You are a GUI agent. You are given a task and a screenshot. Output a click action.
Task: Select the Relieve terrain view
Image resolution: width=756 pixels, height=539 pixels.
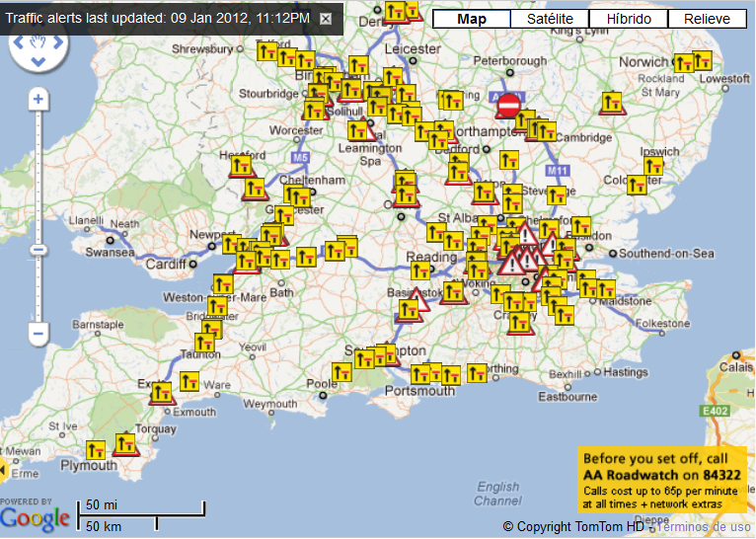pos(708,19)
